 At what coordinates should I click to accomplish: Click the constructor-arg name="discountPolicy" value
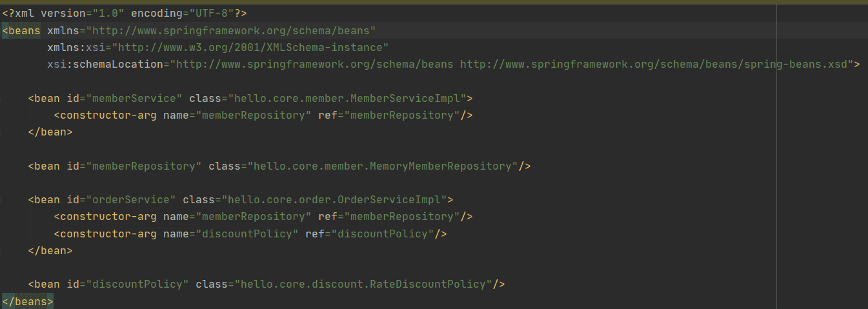tap(247, 234)
